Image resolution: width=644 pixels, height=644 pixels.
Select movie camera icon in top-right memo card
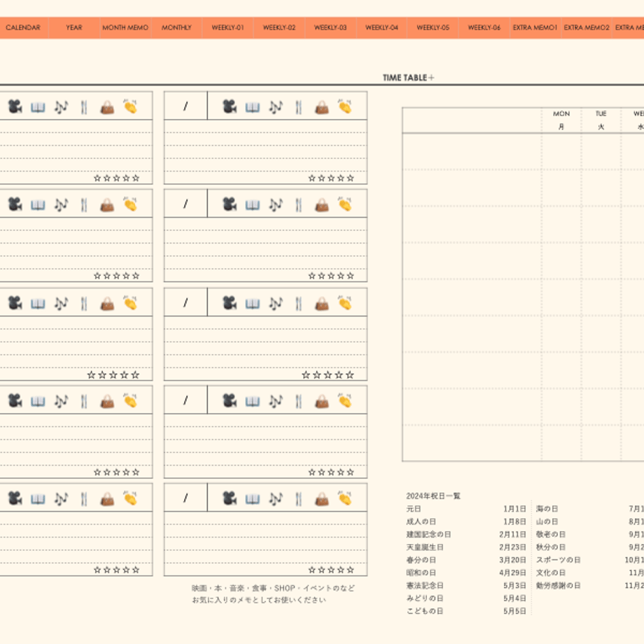(230, 107)
